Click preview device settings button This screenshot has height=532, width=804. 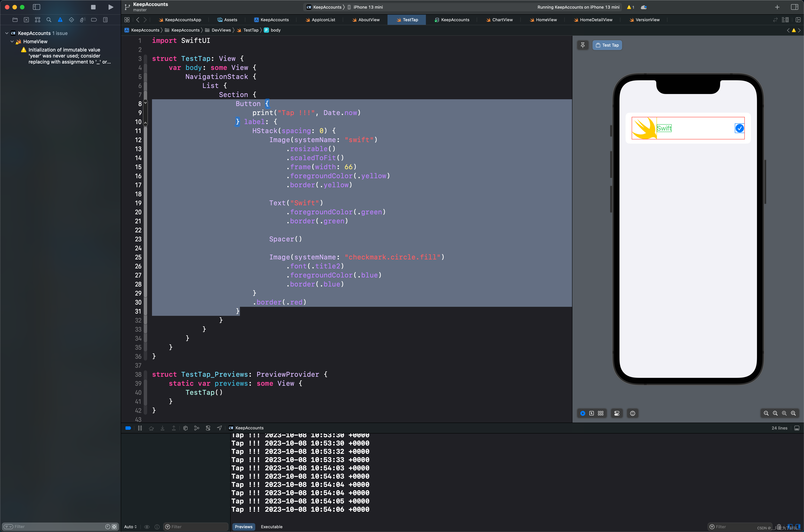tap(617, 413)
